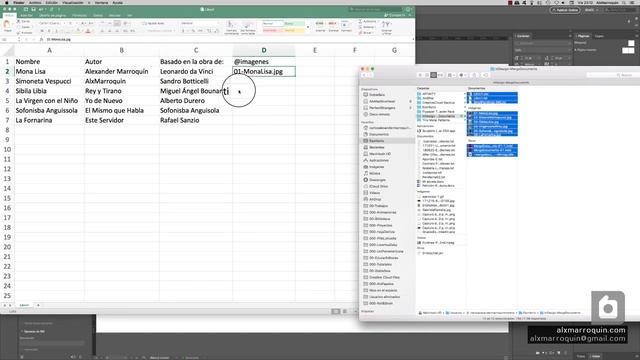Select column header D
This screenshot has width=640, height=360.
[x=264, y=50]
